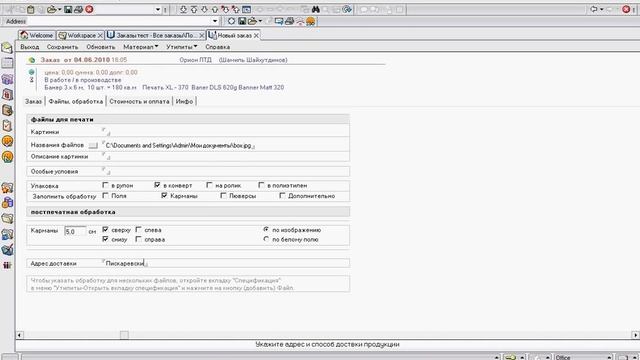The image size is (640, 360).
Task: Click the printer icon in Address toolbar row
Action: 289,21
